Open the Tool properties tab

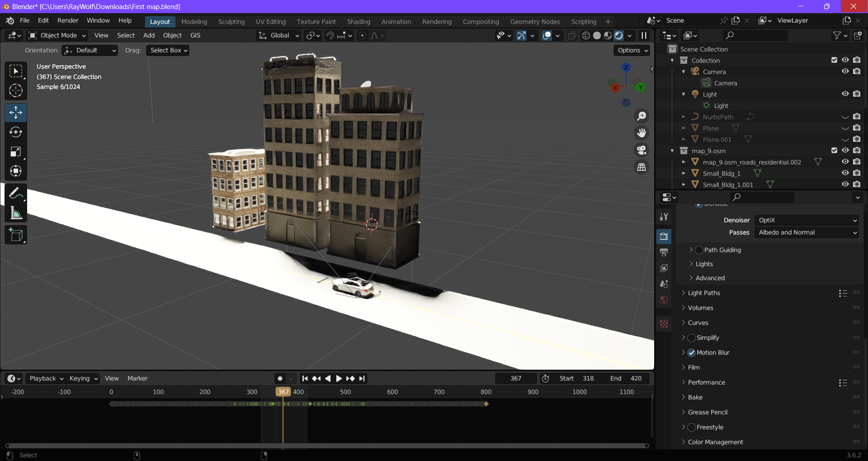pyautogui.click(x=664, y=216)
